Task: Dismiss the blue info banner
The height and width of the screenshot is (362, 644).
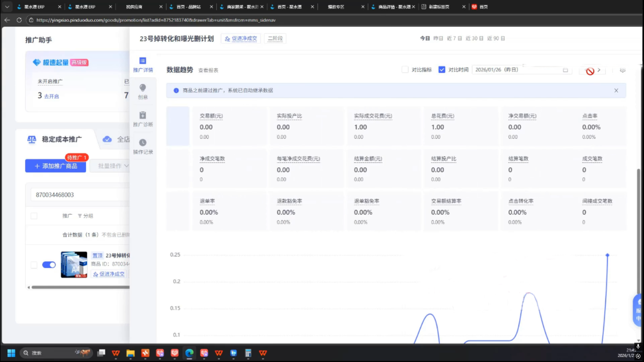Action: (616, 90)
